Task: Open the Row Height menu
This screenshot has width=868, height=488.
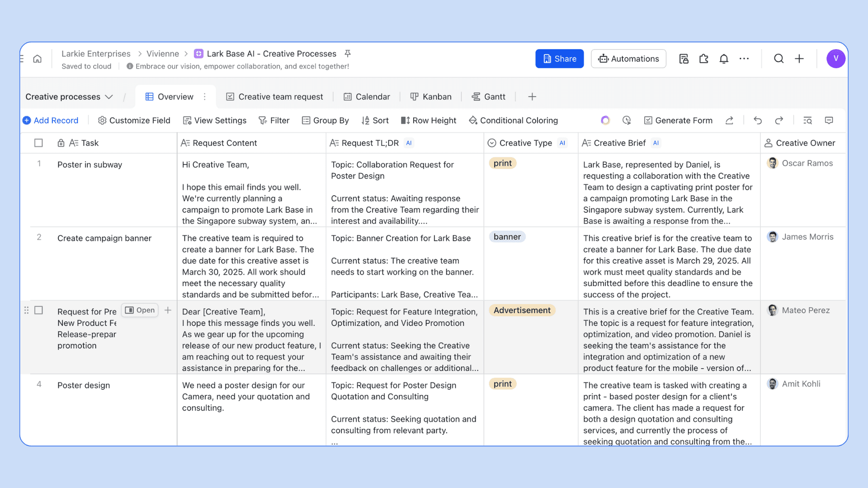Action: point(429,120)
